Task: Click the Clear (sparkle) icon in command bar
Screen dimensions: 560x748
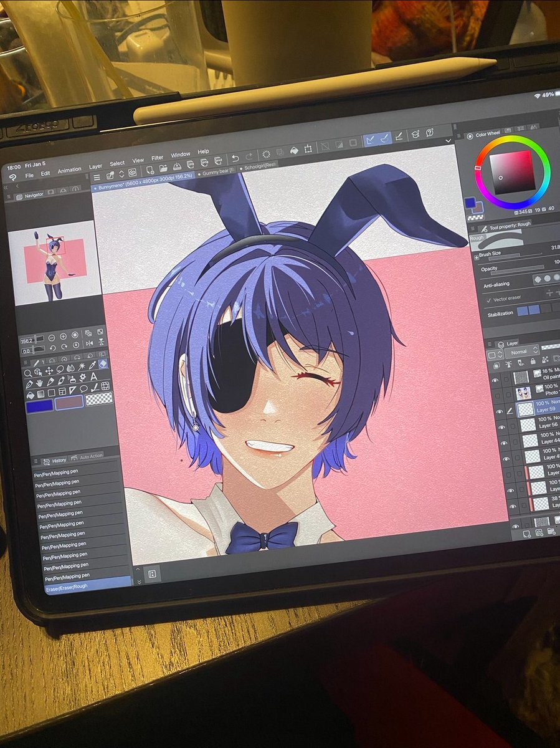Action: (267, 154)
